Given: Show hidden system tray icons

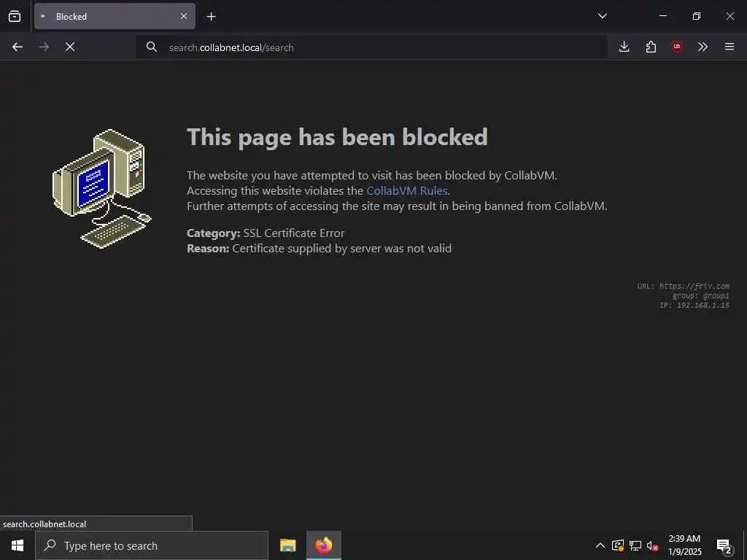Looking at the screenshot, I should (600, 545).
